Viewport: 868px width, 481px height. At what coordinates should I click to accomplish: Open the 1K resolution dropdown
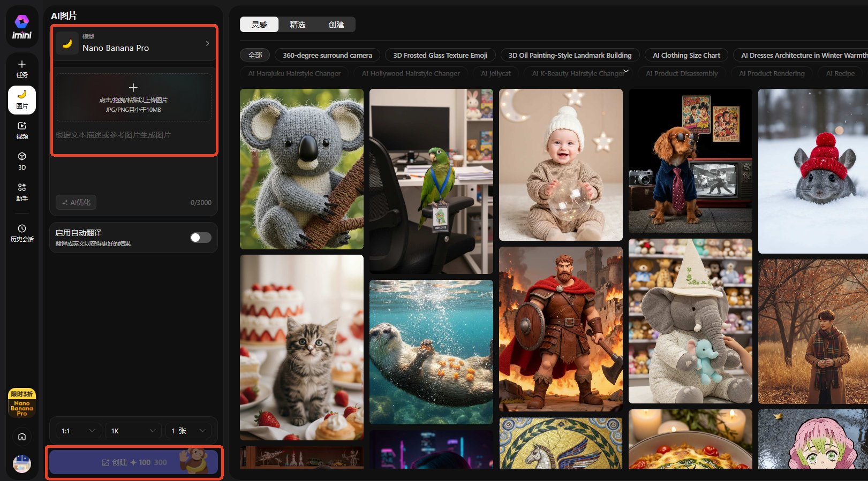tap(133, 431)
